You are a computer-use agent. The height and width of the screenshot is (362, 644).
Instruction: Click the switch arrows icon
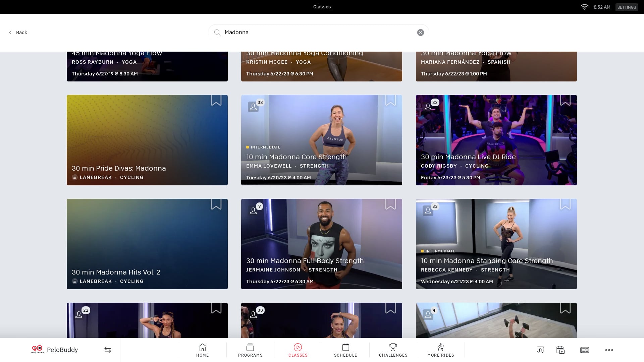108,350
